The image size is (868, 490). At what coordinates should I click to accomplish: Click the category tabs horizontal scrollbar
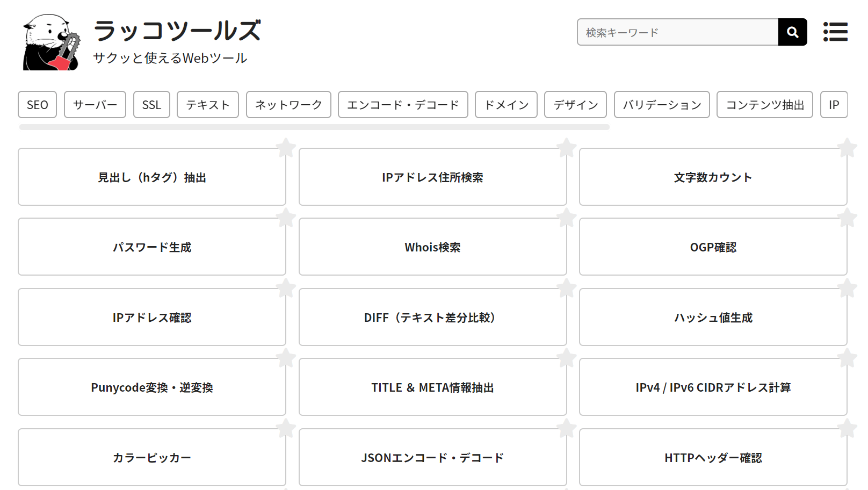pos(314,127)
